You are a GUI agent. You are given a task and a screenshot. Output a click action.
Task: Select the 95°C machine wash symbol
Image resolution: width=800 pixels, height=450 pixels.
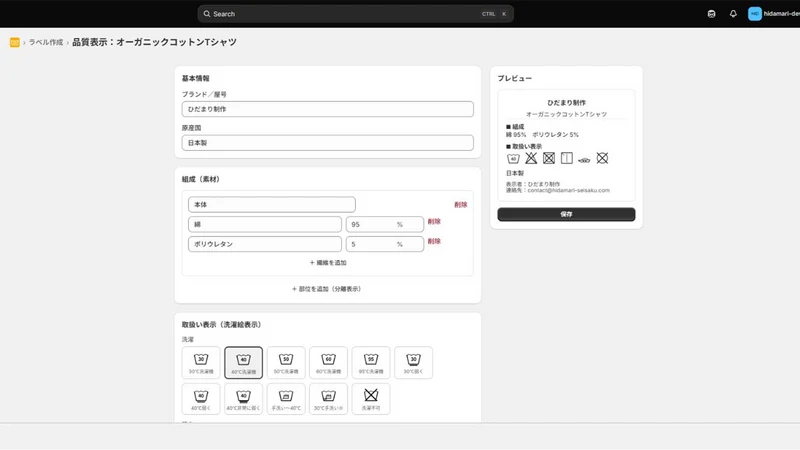pyautogui.click(x=371, y=363)
